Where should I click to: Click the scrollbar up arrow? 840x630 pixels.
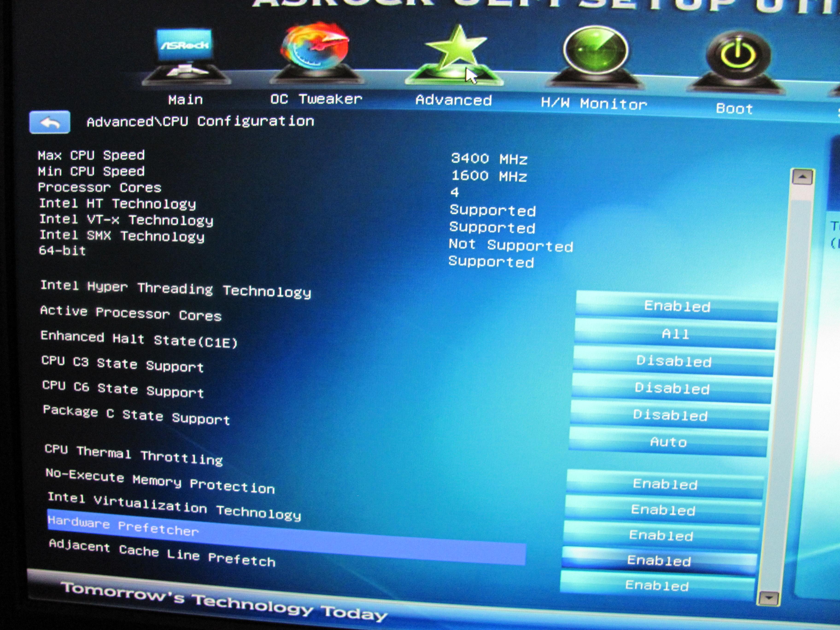click(802, 177)
